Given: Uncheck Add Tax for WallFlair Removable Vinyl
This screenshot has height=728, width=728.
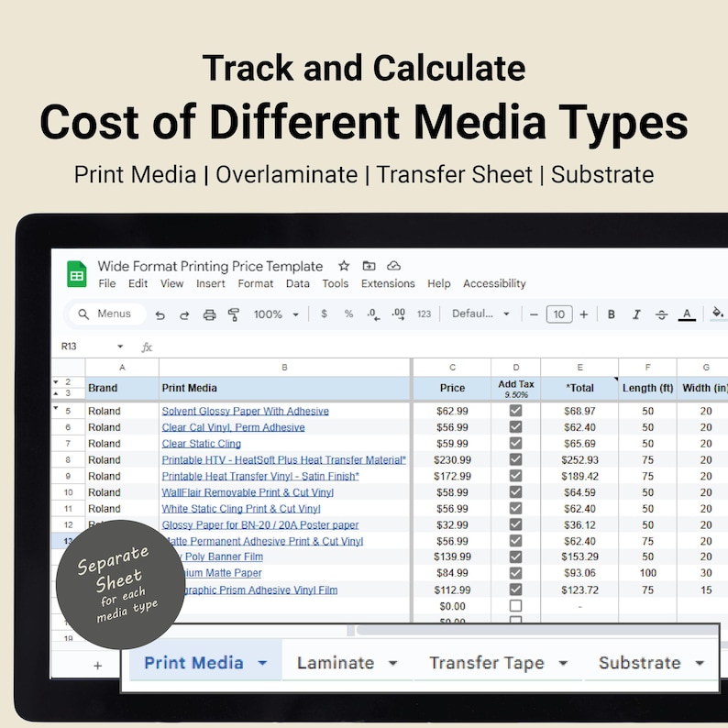Looking at the screenshot, I should [x=515, y=491].
